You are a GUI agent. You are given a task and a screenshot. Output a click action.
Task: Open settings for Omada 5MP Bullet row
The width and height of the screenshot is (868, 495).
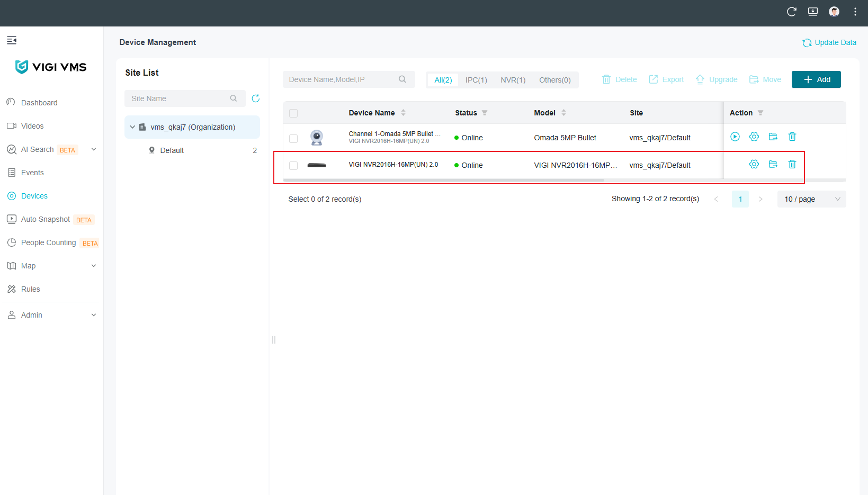[754, 137]
